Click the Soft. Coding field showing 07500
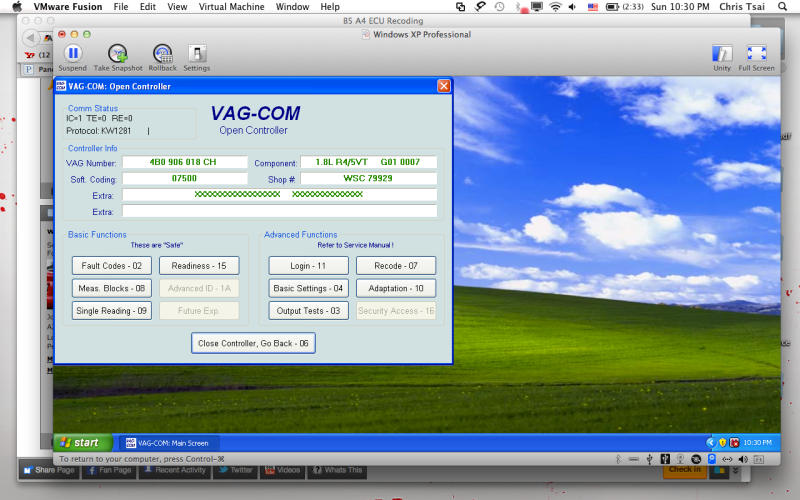Image resolution: width=800 pixels, height=500 pixels. click(184, 179)
